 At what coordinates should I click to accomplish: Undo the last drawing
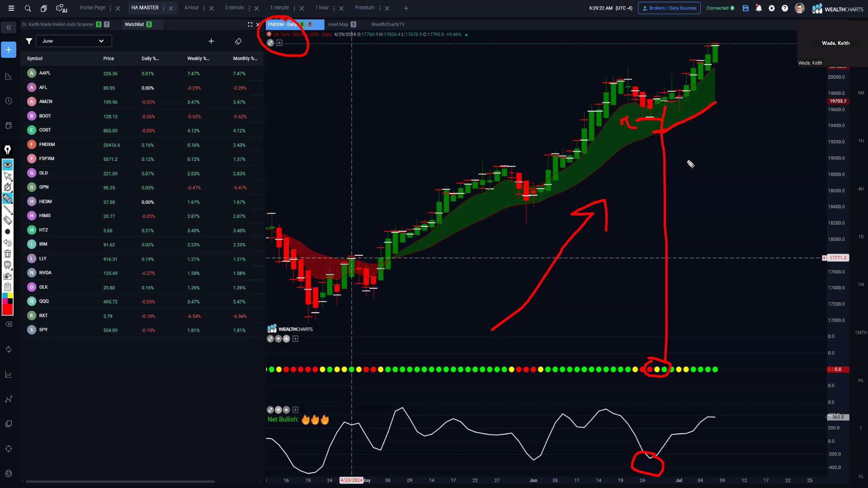tap(8, 243)
